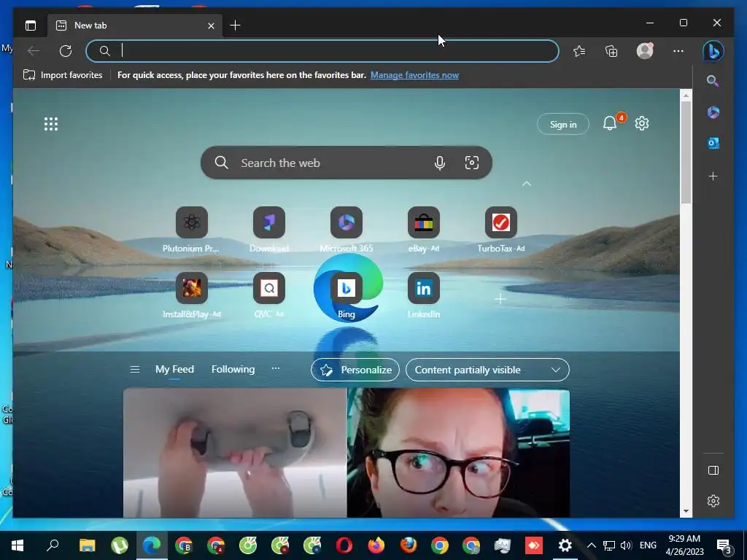Open uTorrent from the taskbar
Image resolution: width=747 pixels, height=560 pixels.
tap(119, 545)
